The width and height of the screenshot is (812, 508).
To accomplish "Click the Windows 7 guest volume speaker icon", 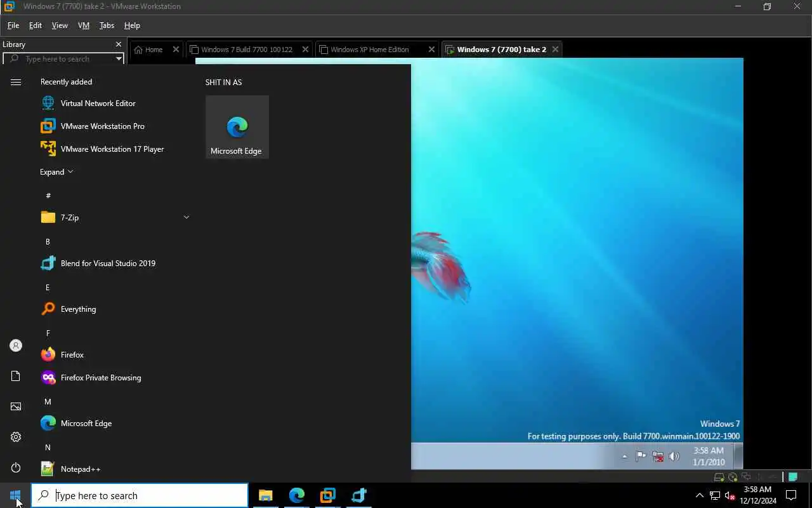I will 674,456.
